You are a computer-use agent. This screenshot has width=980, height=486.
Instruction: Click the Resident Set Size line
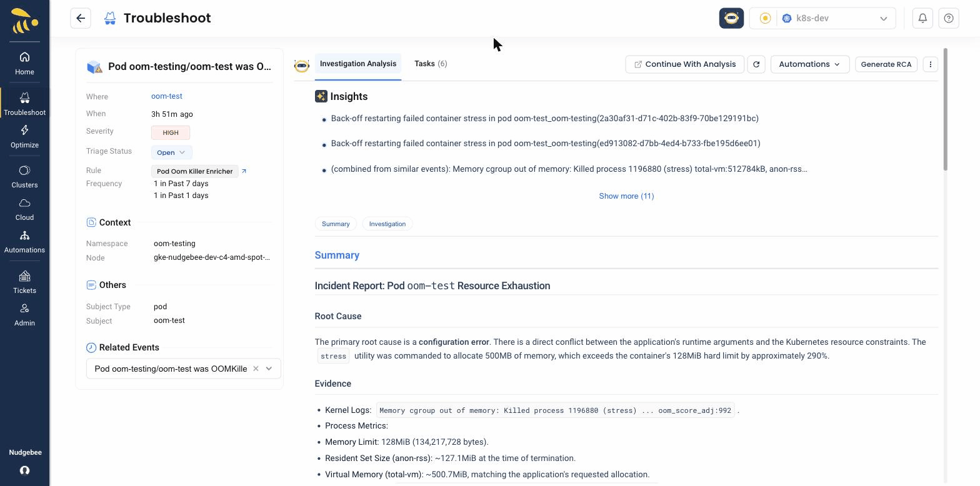[450, 459]
